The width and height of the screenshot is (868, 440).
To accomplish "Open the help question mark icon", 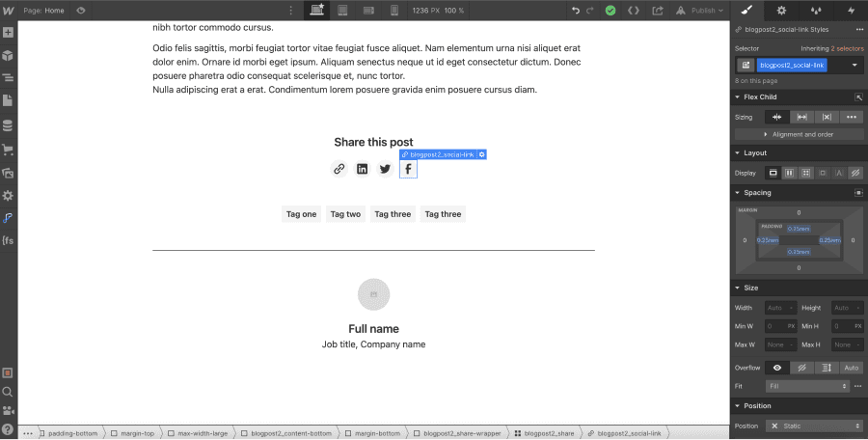I will click(8, 429).
